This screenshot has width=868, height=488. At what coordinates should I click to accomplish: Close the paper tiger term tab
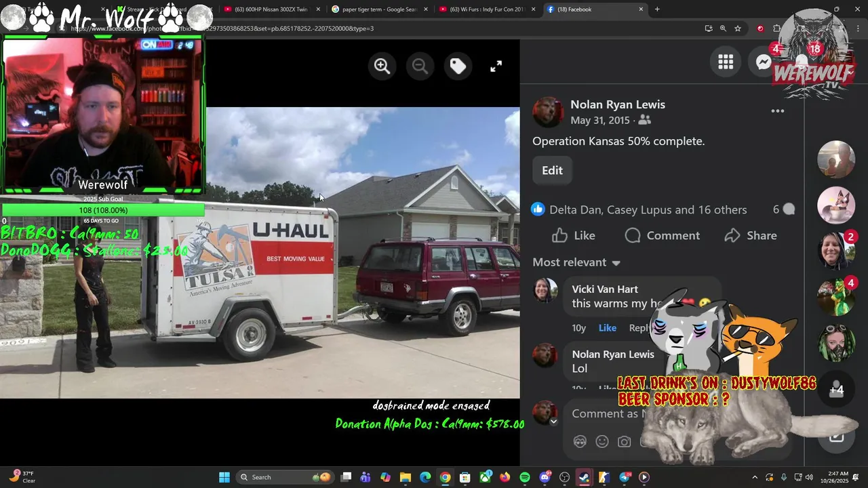coord(425,9)
